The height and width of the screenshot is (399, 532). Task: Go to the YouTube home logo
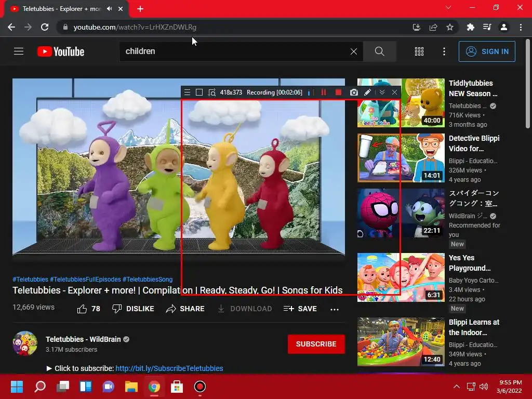coord(61,51)
